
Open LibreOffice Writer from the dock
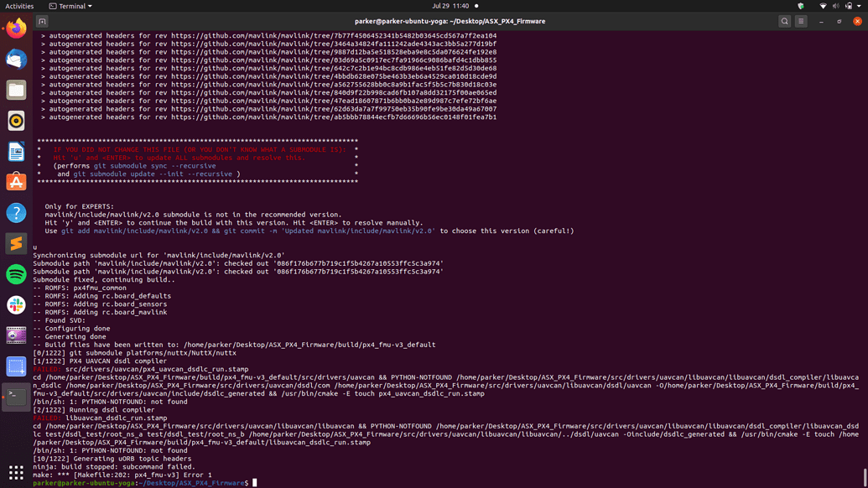(15, 151)
